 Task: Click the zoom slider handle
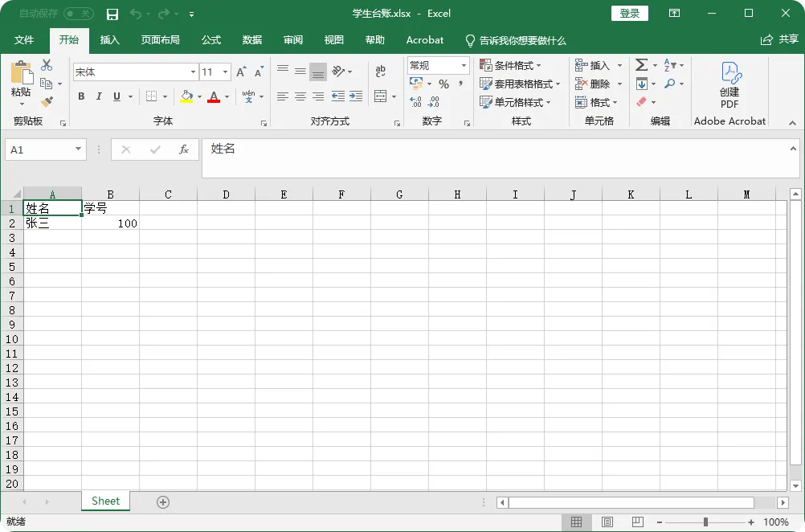point(706,522)
